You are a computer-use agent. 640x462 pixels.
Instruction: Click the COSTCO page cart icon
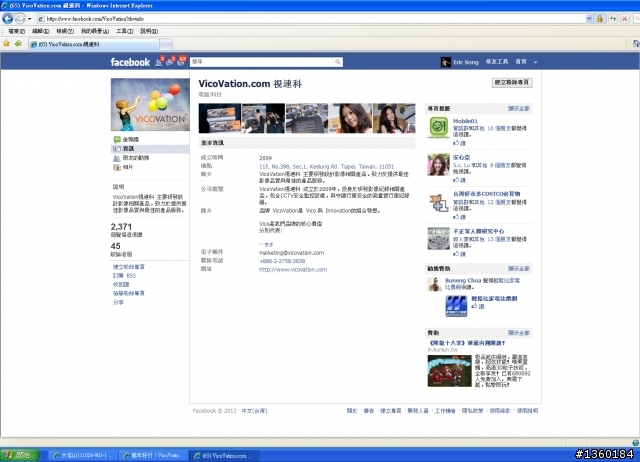coord(438,202)
